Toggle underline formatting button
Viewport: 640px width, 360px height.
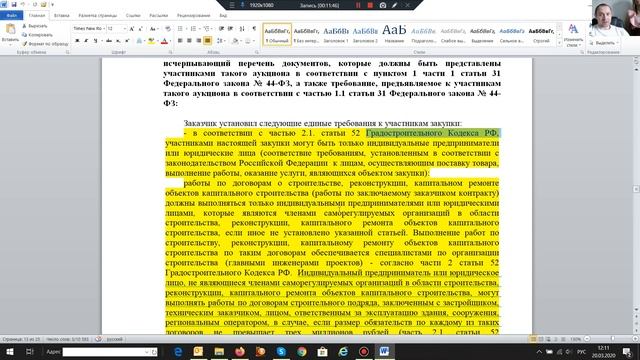pos(96,41)
